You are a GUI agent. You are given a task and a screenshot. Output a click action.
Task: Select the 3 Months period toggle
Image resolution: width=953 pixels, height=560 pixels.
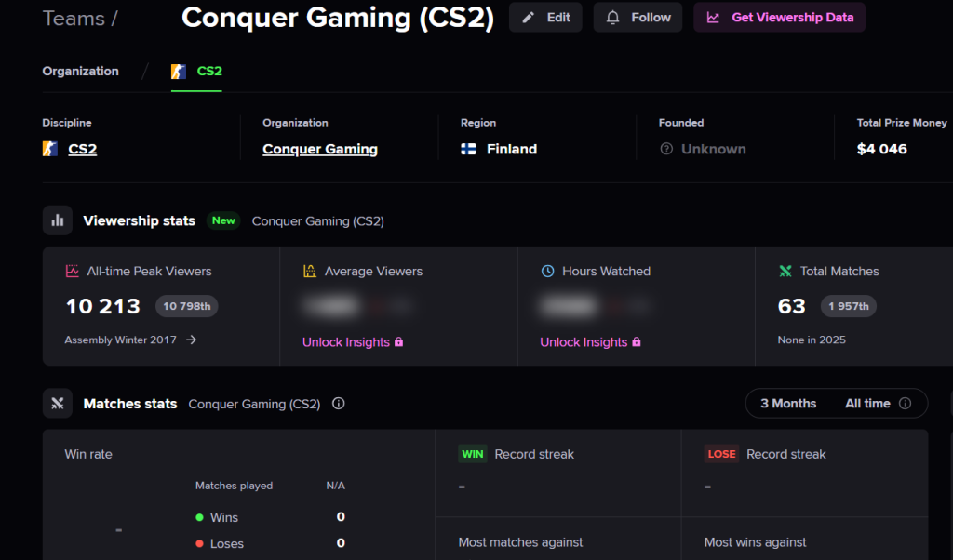point(788,404)
